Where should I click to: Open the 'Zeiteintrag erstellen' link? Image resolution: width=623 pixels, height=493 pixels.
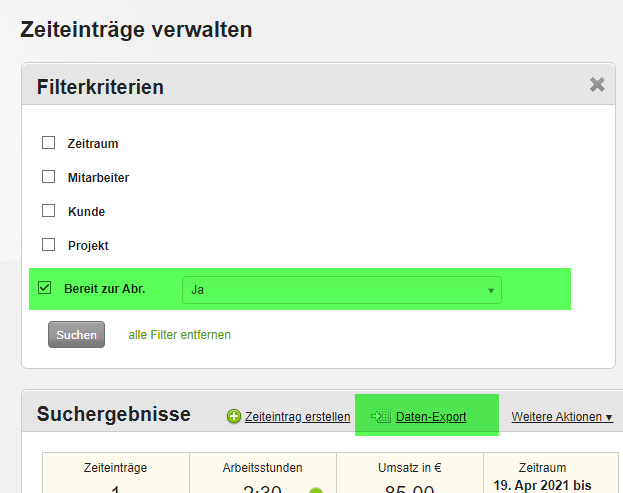(x=297, y=417)
